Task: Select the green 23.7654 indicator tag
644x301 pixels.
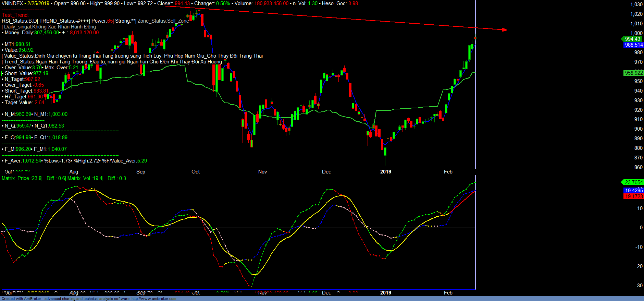Action: pos(633,182)
